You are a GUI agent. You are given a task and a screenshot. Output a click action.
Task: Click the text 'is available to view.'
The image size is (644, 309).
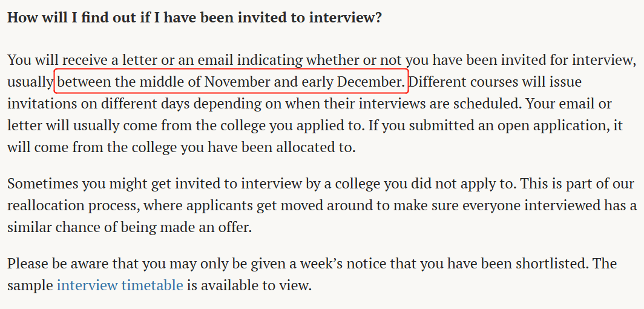249,285
